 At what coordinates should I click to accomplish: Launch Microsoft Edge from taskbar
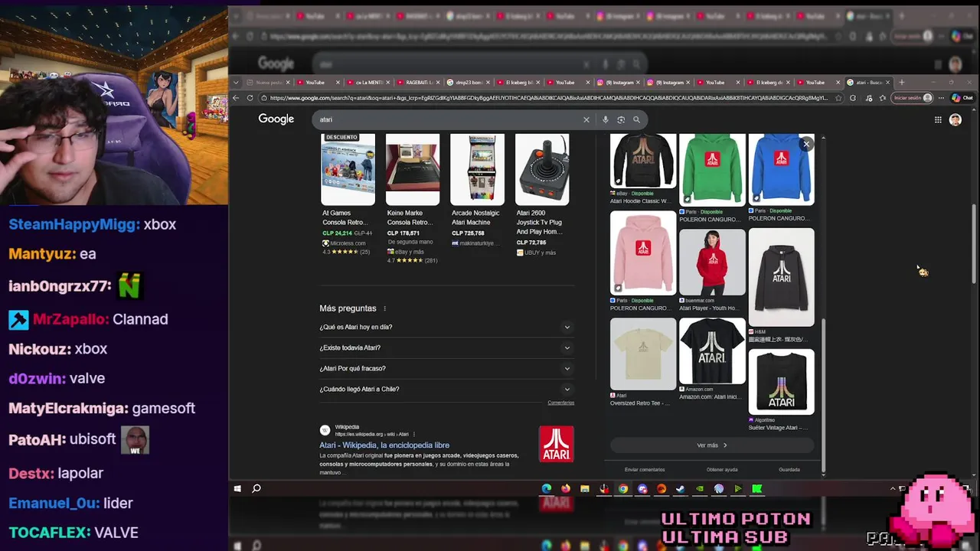[x=547, y=488]
